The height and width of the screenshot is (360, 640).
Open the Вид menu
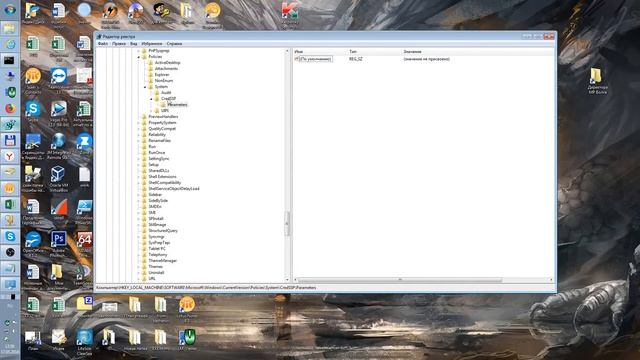133,44
